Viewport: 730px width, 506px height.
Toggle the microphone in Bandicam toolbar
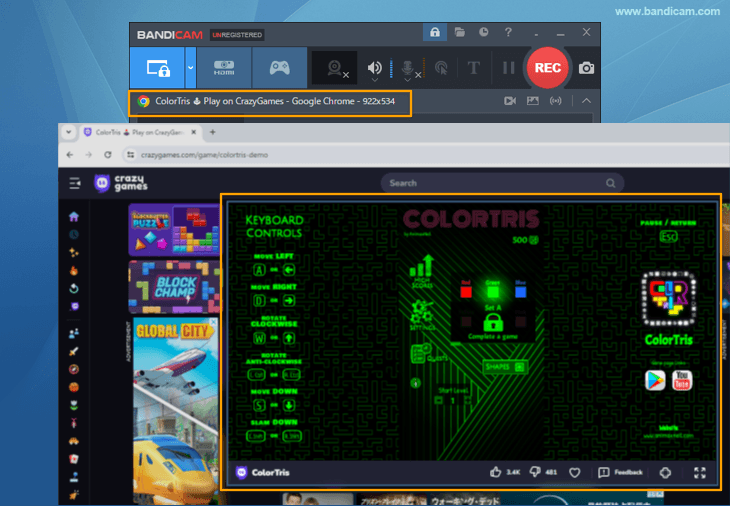tap(408, 68)
